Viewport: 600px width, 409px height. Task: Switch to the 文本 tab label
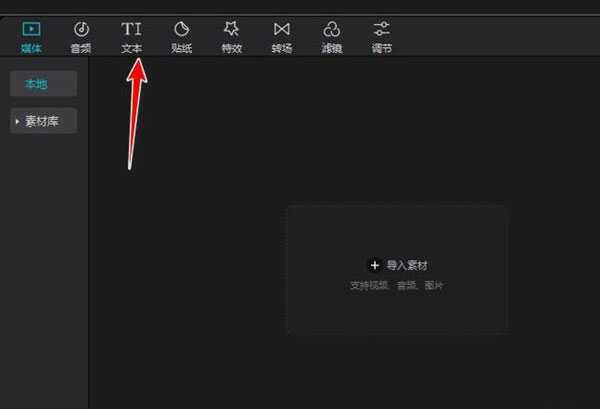[131, 49]
